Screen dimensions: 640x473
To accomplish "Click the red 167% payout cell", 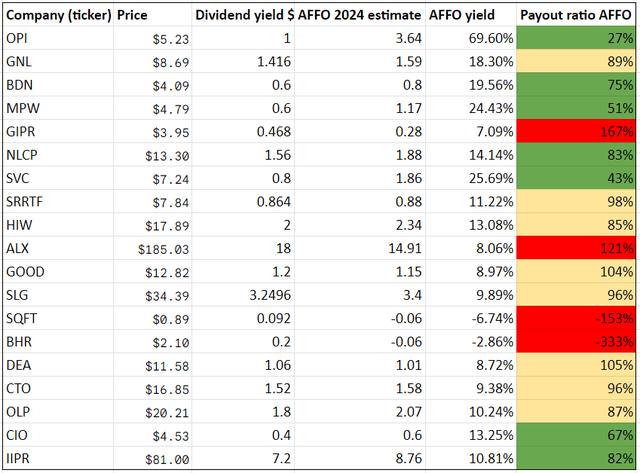I will [576, 131].
